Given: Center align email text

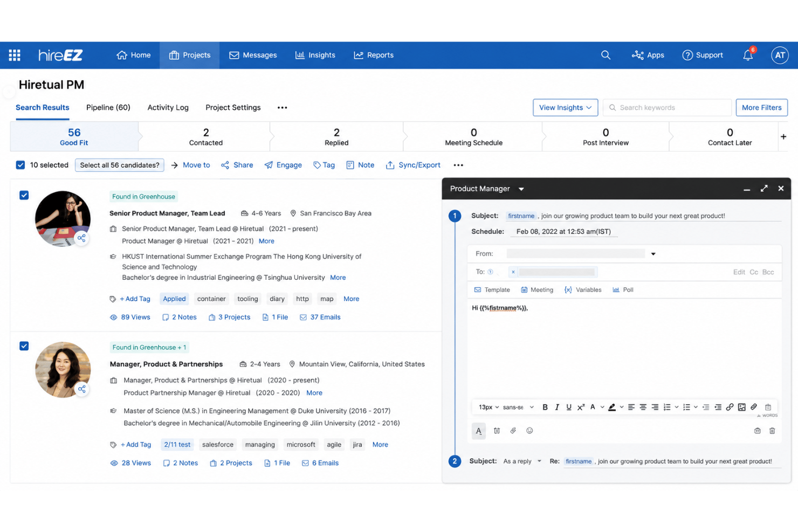Looking at the screenshot, I should tap(643, 407).
